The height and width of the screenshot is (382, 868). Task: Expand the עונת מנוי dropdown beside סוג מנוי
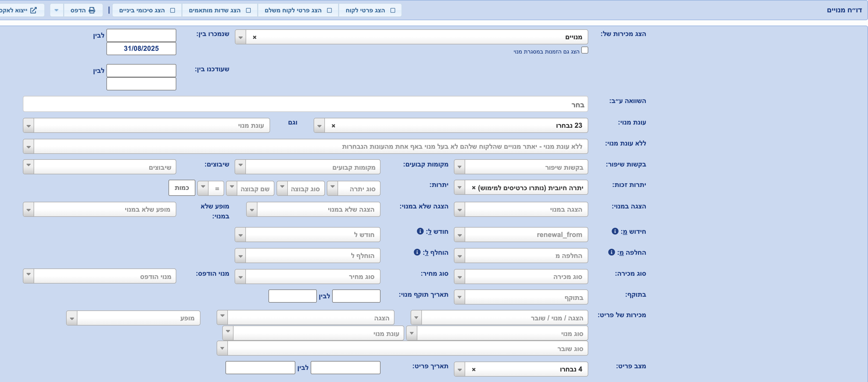tap(228, 333)
